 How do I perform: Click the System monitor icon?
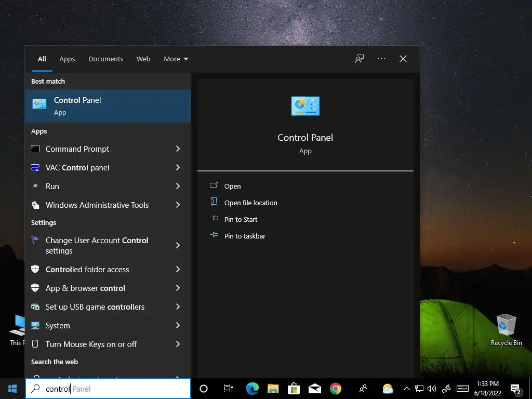point(35,325)
